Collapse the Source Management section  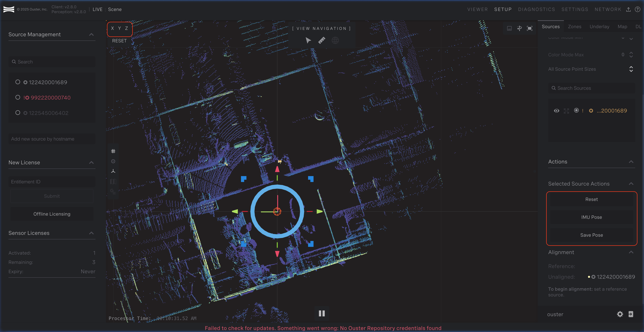pyautogui.click(x=91, y=35)
